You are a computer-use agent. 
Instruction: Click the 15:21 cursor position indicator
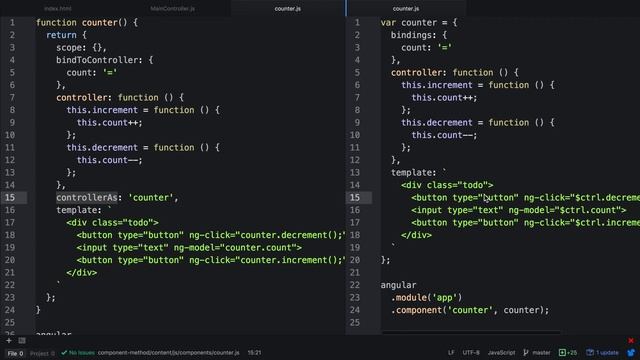tap(254, 353)
